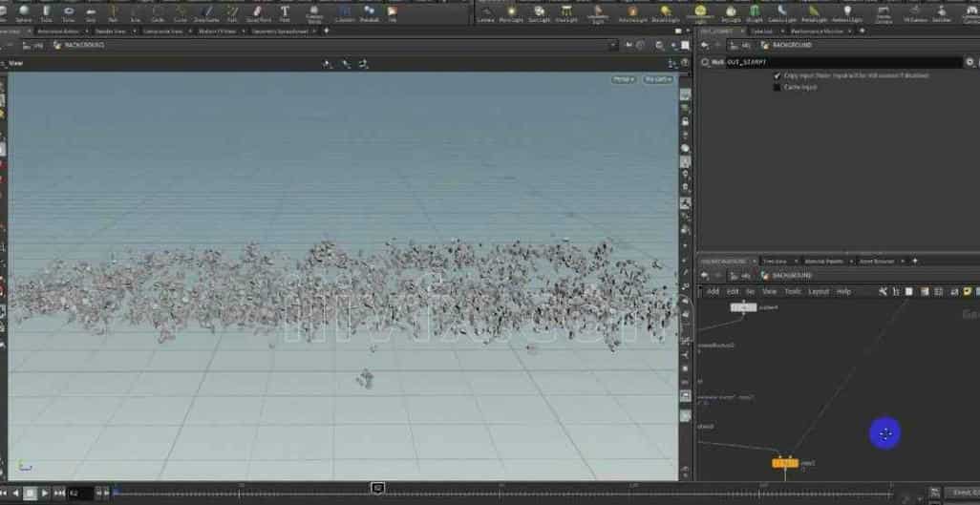
Task: Switch to the Composite View tab
Action: coord(164,31)
